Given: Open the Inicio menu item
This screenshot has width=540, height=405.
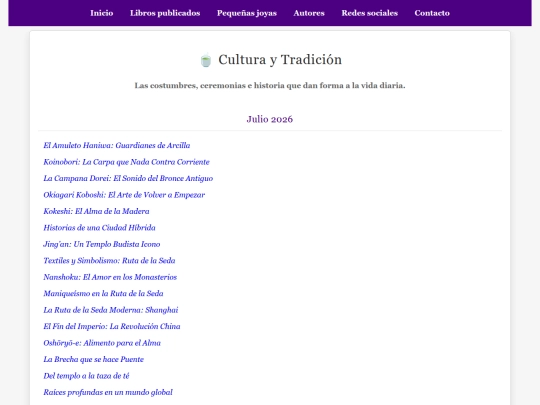Looking at the screenshot, I should coord(102,13).
